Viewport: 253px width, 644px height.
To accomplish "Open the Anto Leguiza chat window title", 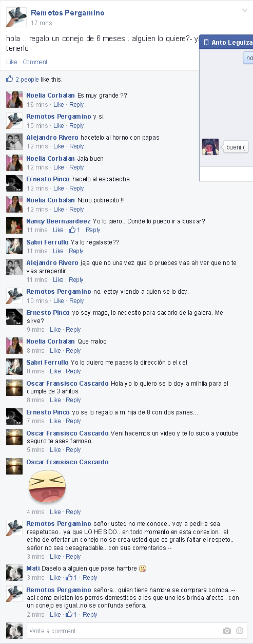I will click(232, 43).
